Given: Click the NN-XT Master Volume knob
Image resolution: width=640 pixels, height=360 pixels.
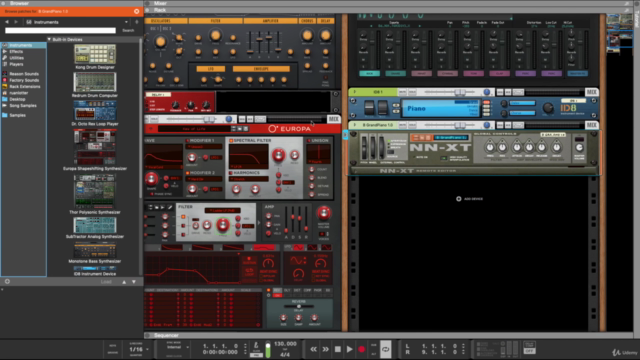Looking at the screenshot, I should 579,148.
